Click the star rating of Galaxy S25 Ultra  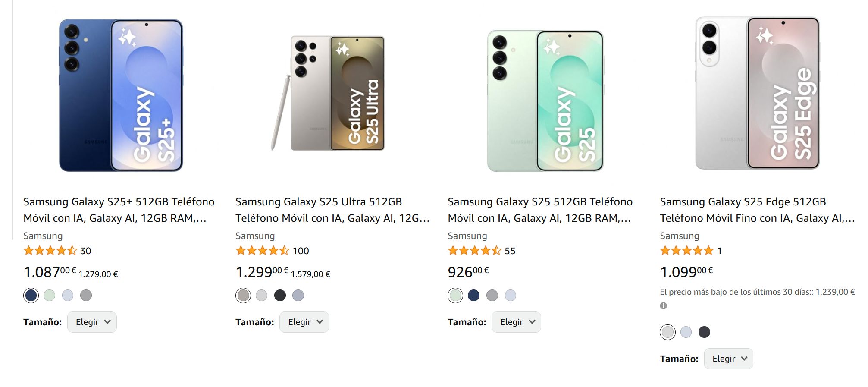[x=262, y=251]
